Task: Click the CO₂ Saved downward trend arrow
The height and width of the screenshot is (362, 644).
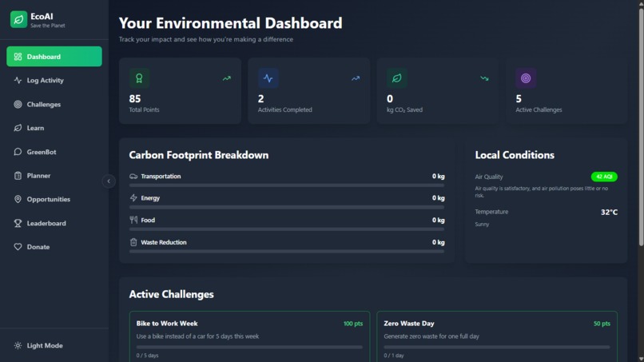Action: click(x=485, y=78)
